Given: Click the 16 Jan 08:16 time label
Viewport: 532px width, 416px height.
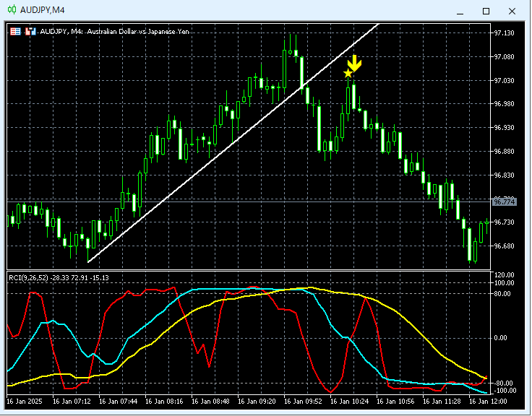Looking at the screenshot, I should click(164, 402).
